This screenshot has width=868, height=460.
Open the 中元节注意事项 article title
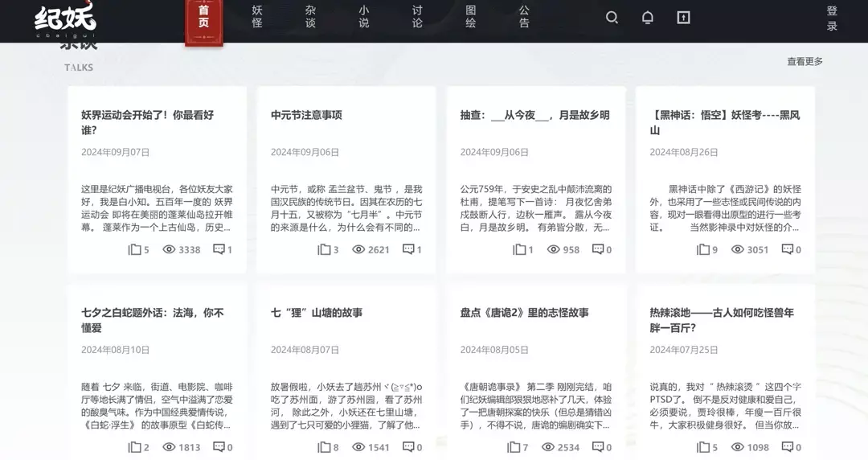coord(306,115)
